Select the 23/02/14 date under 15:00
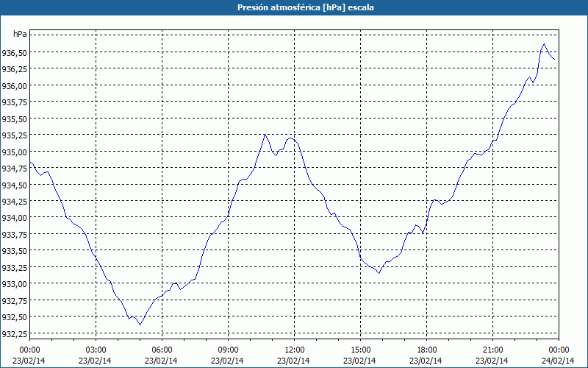This screenshot has width=588, height=368. click(x=359, y=361)
